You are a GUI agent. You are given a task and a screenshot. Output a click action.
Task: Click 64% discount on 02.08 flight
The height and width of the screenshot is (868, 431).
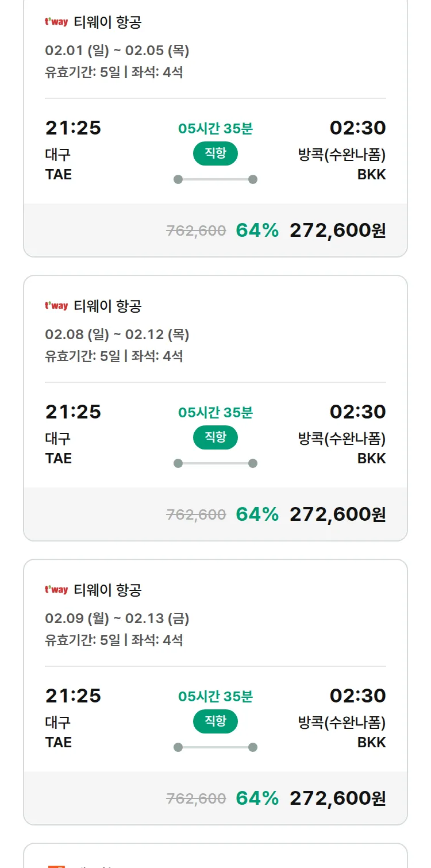tap(257, 514)
